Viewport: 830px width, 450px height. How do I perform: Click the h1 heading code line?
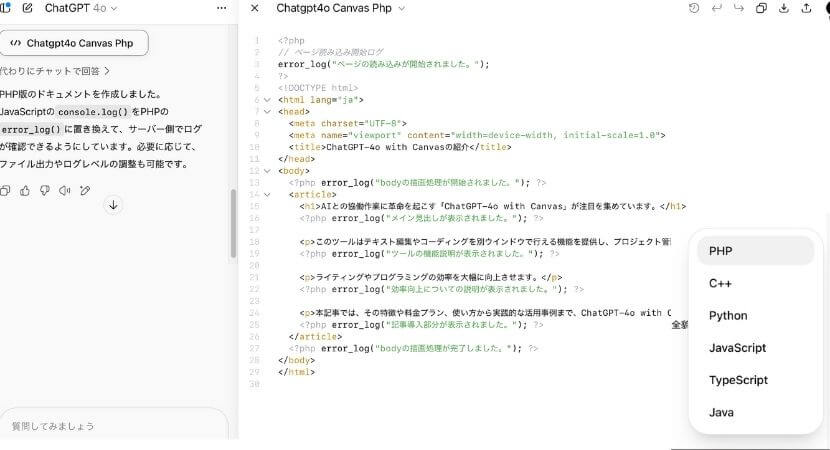(x=492, y=206)
